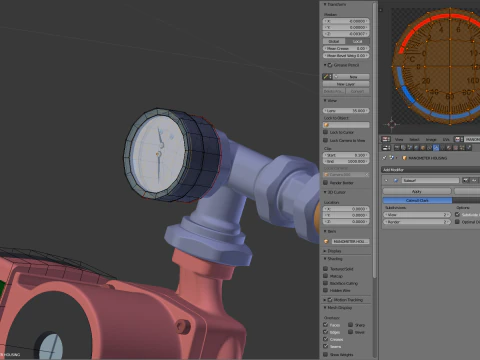This screenshot has width=480, height=360.
Task: Open the Scene properties tab icon
Action: coord(410,148)
